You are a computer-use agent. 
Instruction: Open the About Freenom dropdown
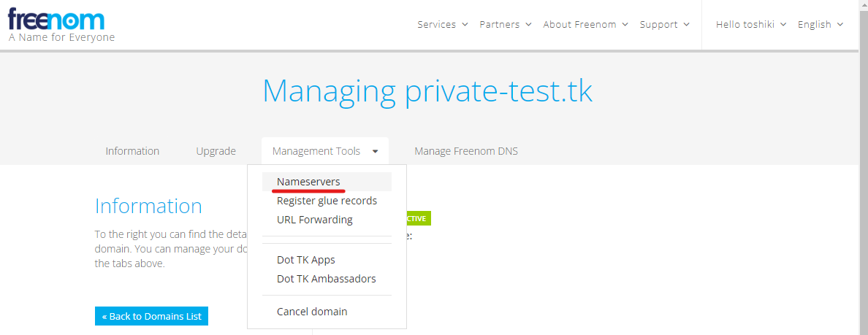tap(585, 24)
